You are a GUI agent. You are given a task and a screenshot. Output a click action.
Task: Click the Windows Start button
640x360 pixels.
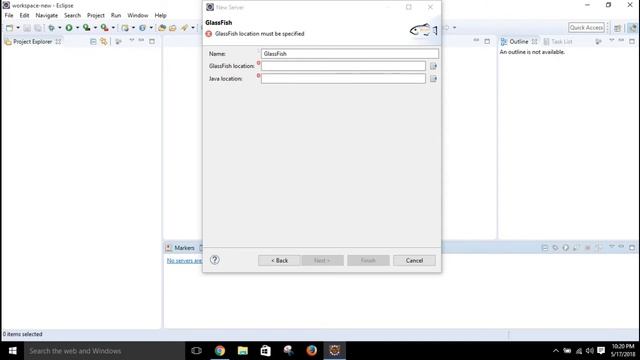(12, 351)
